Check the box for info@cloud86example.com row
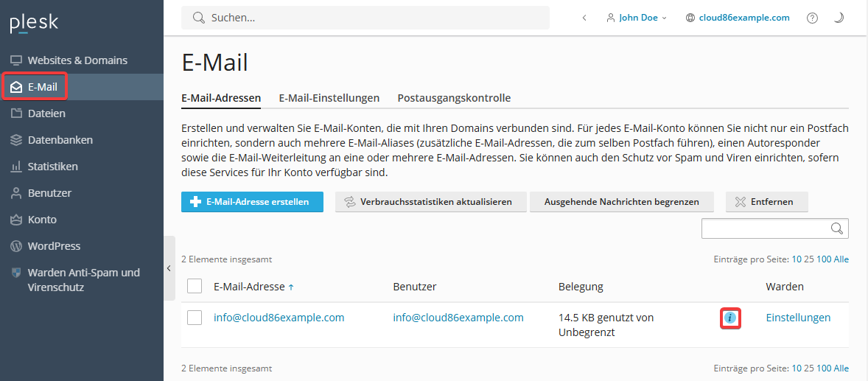868x381 pixels. click(195, 318)
